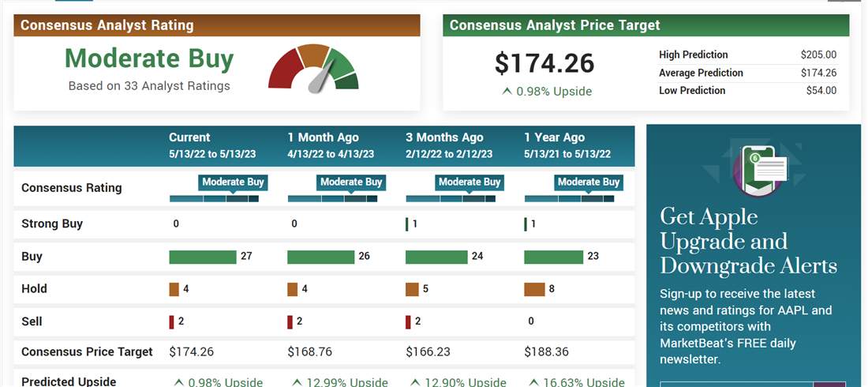The image size is (868, 387).
Task: Click the upside arrow beside 0.98% Upside under $174.26
Action: [x=507, y=92]
